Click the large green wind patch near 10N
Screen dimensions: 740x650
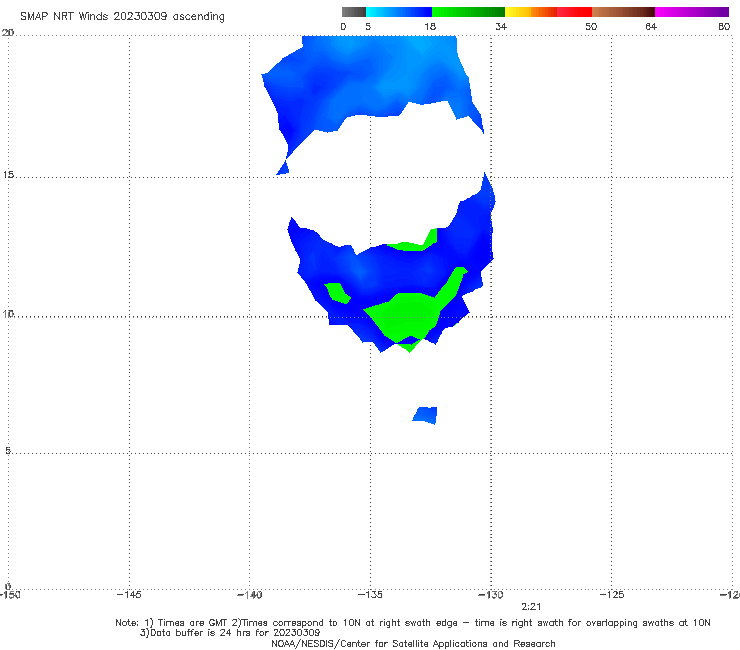(x=406, y=316)
